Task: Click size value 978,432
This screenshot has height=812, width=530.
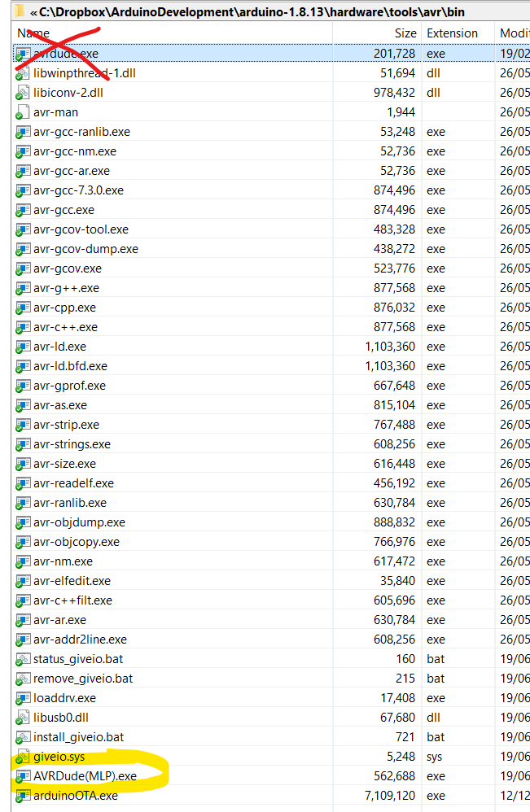Action: tap(394, 94)
